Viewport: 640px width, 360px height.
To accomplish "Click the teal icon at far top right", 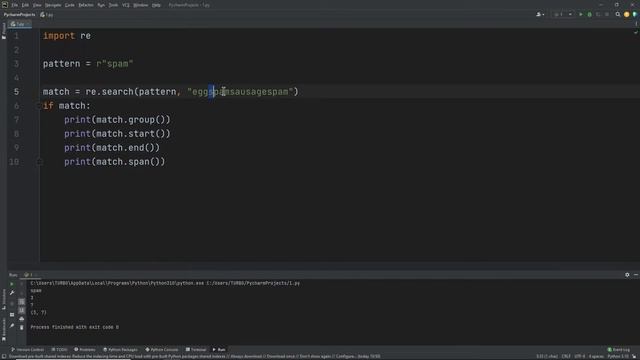I will 635,15.
